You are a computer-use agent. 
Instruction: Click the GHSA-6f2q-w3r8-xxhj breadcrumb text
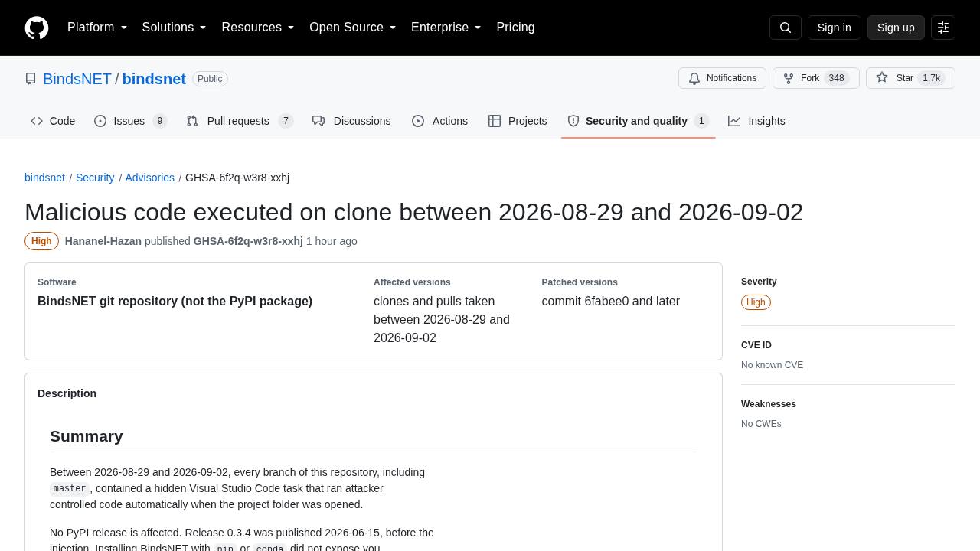237,178
